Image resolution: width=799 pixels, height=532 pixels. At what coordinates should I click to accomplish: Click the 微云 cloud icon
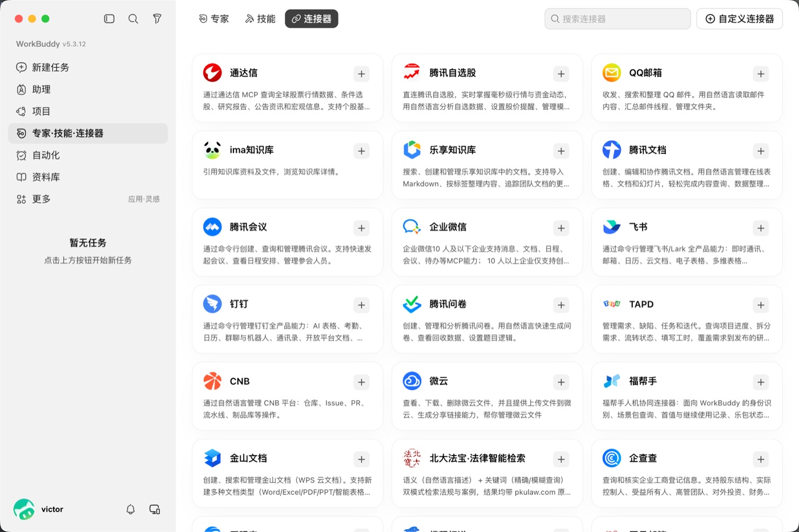[412, 380]
